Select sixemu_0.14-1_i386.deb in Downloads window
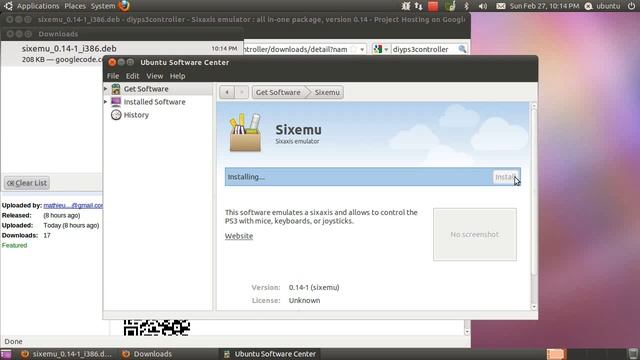This screenshot has width=640, height=360. (x=122, y=53)
